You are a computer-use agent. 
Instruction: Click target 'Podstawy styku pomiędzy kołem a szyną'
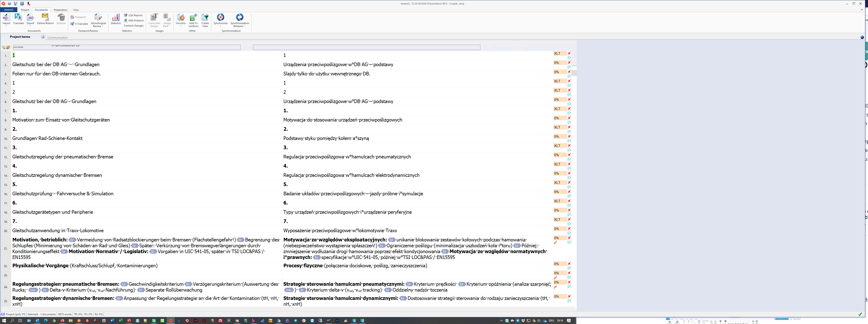(x=326, y=138)
